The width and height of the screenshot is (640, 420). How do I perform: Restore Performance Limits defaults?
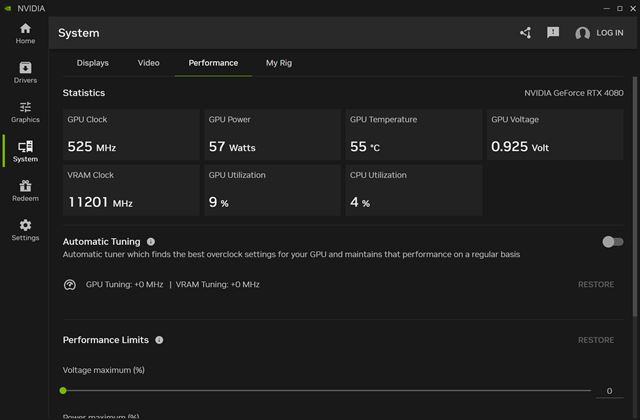(x=596, y=340)
